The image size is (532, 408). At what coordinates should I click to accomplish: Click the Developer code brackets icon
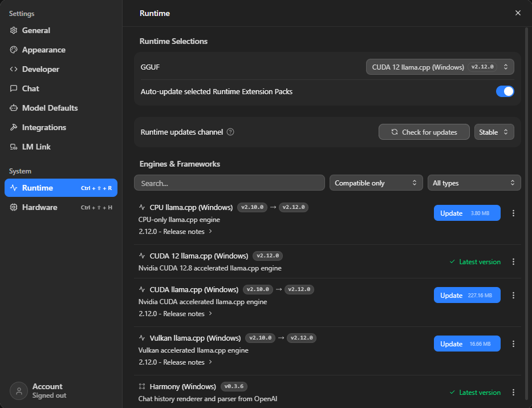point(14,69)
